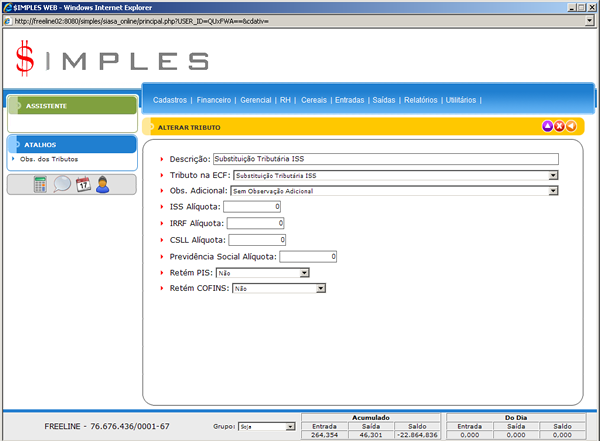
Task: Click the chat speech bubble icon
Action: (62, 184)
